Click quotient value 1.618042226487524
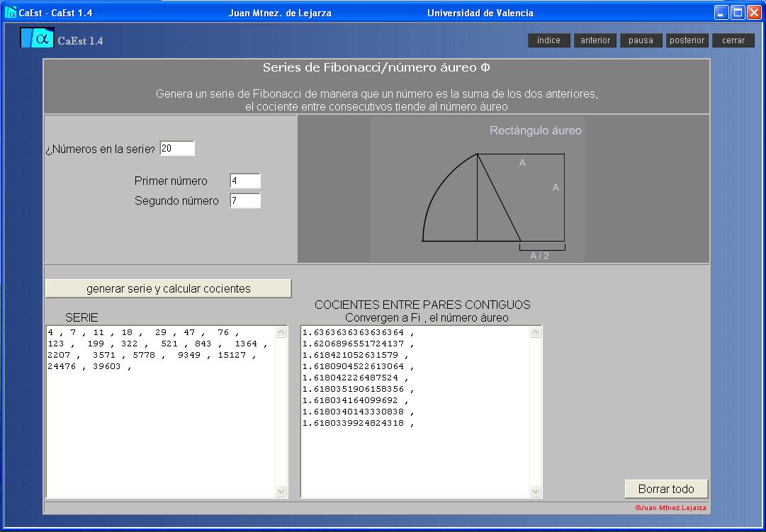Viewport: 766px width, 532px height. pyautogui.click(x=350, y=378)
